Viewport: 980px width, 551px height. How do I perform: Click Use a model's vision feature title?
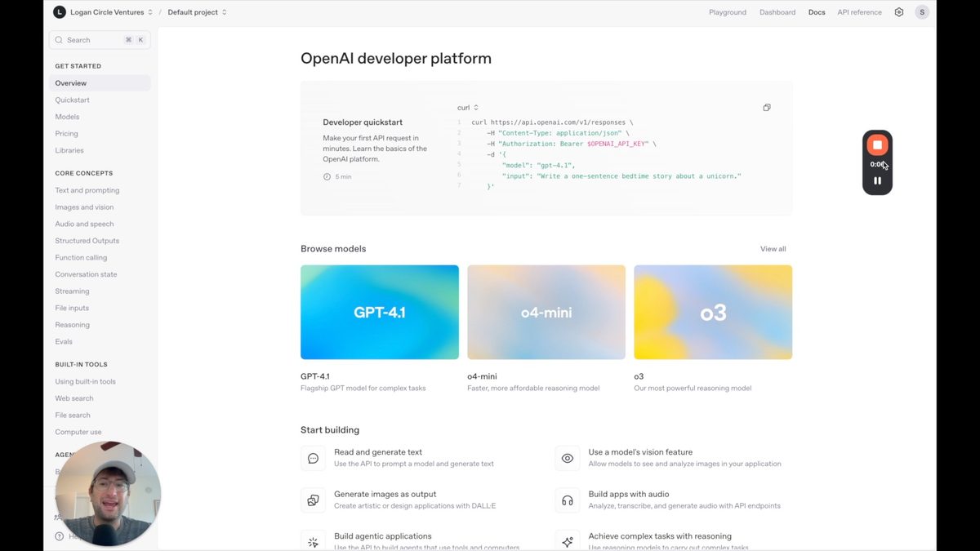coord(640,452)
